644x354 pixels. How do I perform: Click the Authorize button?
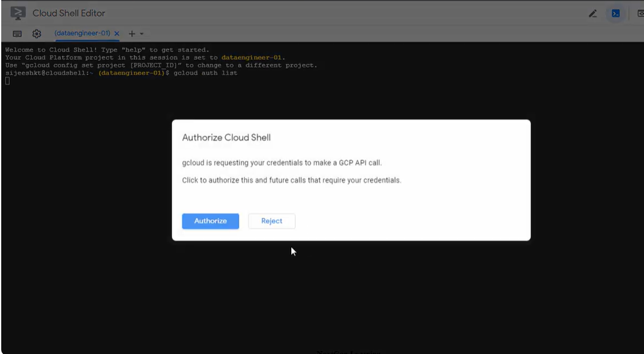coord(210,221)
